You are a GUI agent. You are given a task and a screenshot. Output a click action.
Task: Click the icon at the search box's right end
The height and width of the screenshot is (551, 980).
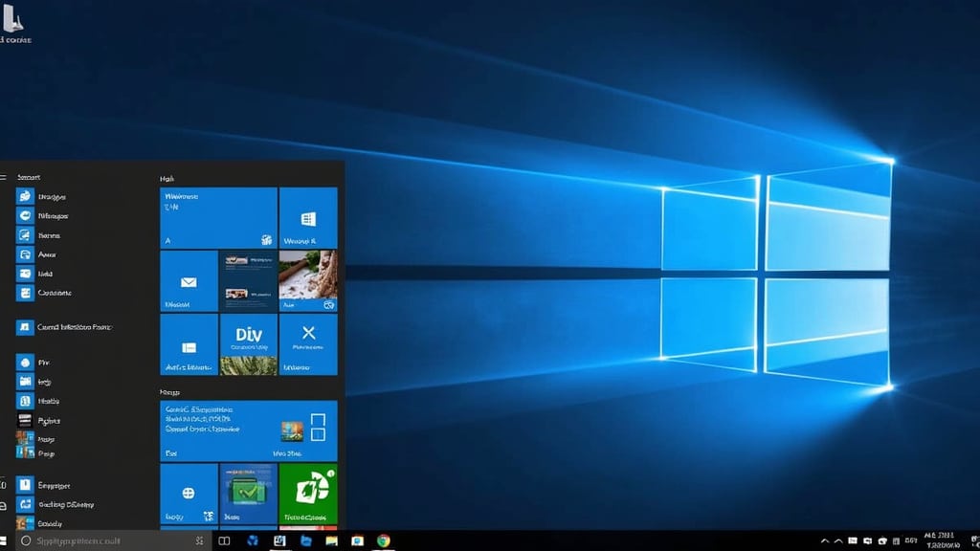[199, 541]
